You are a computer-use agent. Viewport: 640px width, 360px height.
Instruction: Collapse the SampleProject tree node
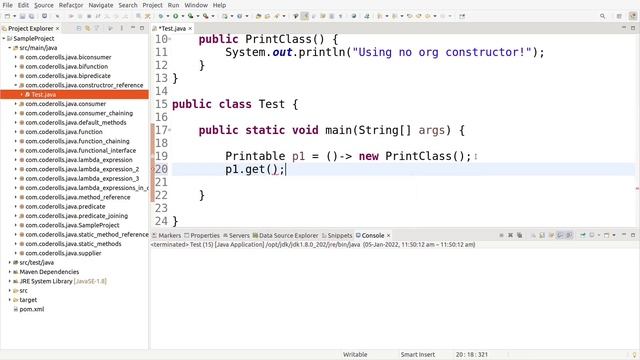coord(4,38)
